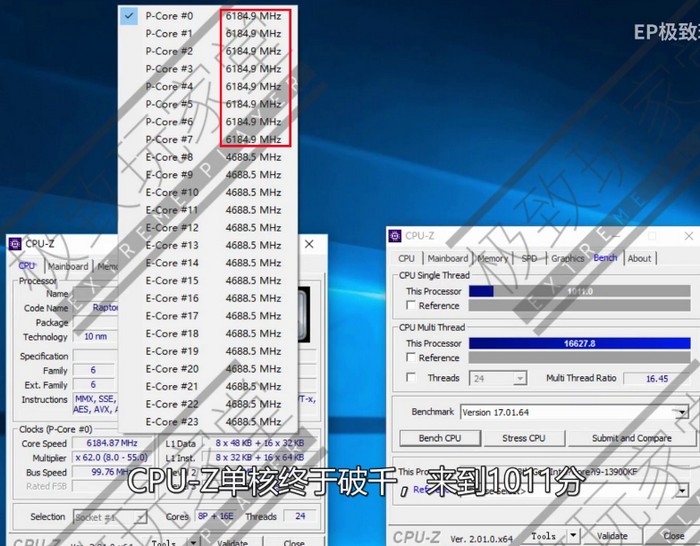Start the Stress CPU test

[523, 438]
